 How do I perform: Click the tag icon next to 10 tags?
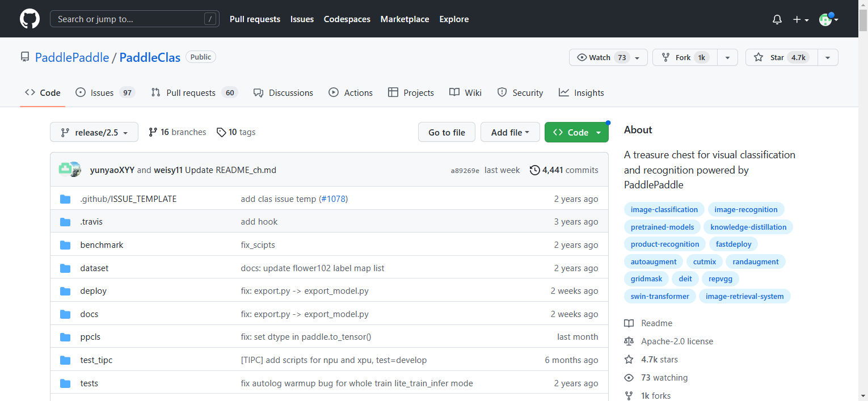pos(221,132)
